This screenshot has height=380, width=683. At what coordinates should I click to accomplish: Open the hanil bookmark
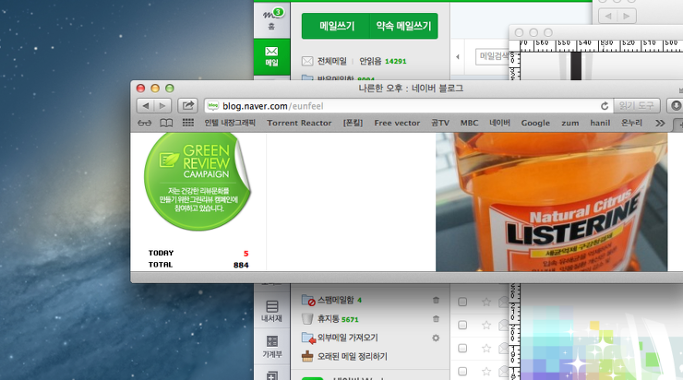(600, 123)
